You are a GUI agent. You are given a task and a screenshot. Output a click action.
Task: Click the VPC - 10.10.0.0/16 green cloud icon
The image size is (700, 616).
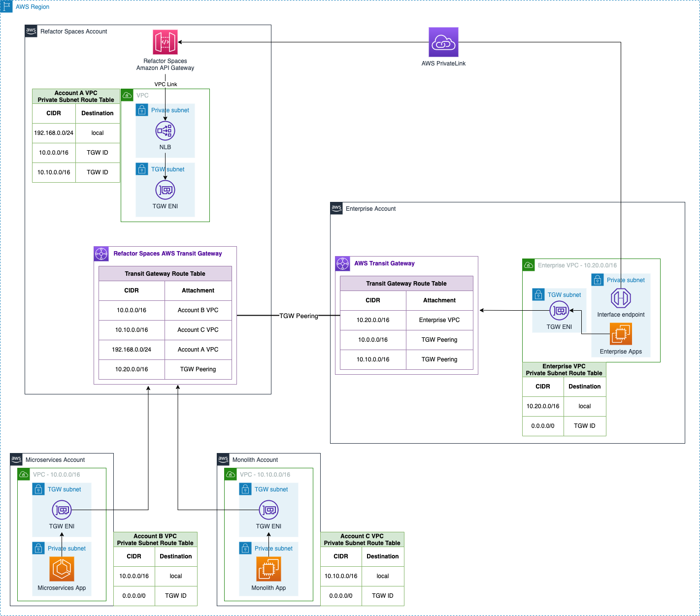coord(231,474)
